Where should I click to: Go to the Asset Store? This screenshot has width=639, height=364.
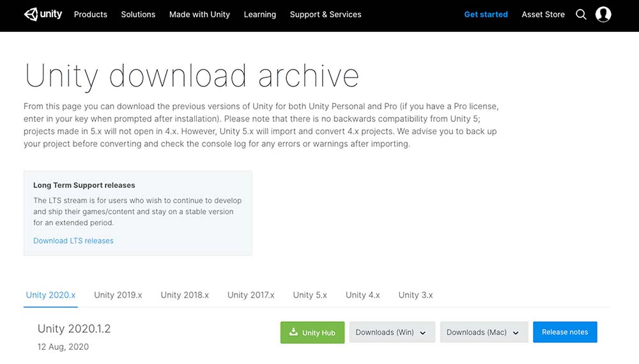tap(543, 14)
